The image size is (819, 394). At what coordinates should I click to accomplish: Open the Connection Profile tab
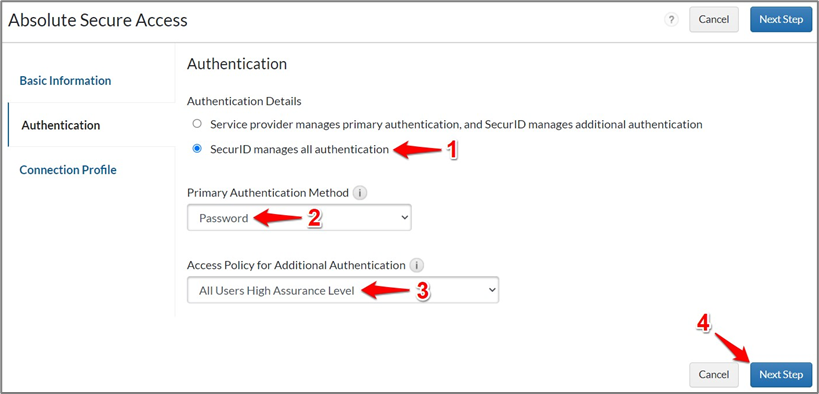pos(68,170)
